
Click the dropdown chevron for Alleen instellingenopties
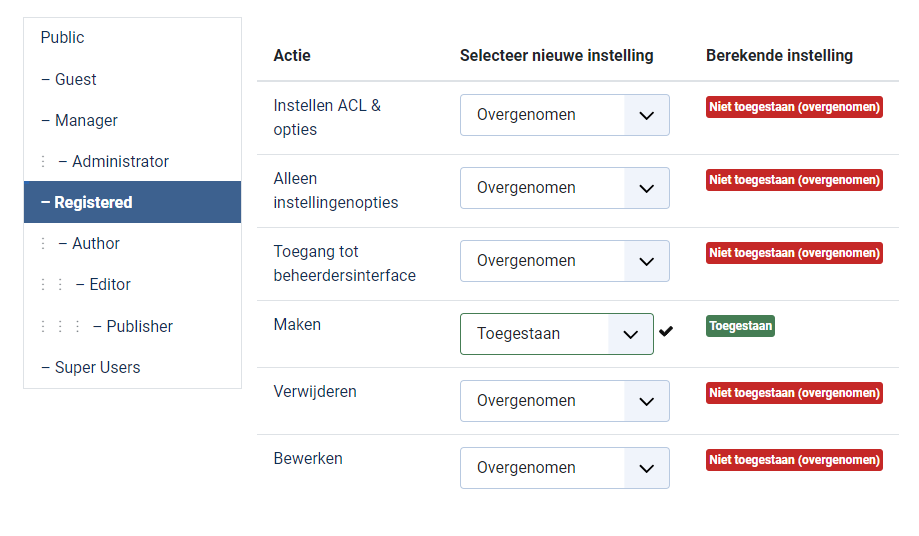(x=646, y=188)
